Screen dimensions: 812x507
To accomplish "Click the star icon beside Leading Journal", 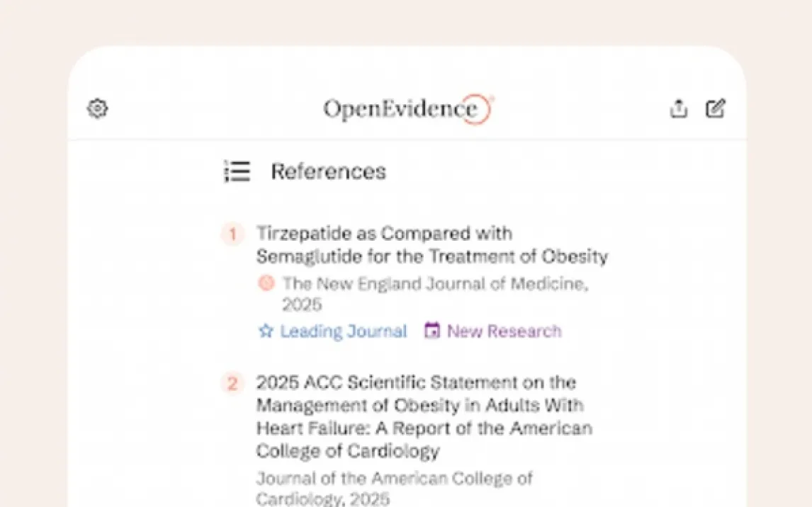I will point(266,331).
